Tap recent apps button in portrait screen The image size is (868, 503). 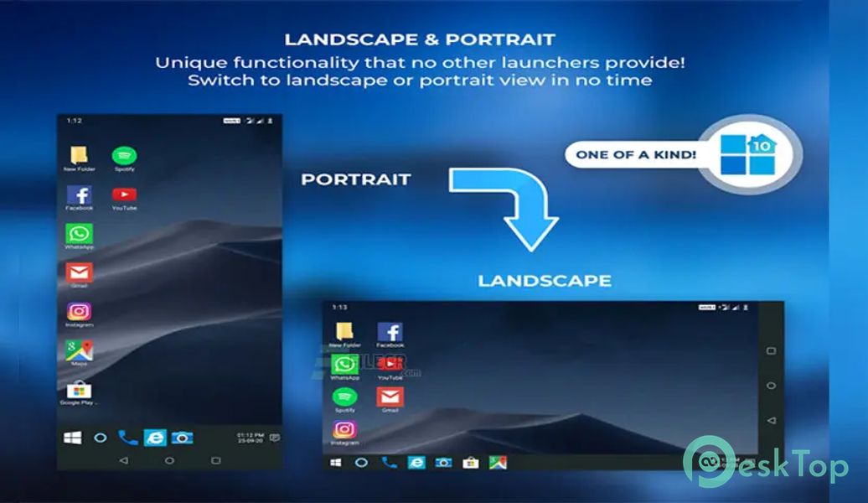pos(216,460)
